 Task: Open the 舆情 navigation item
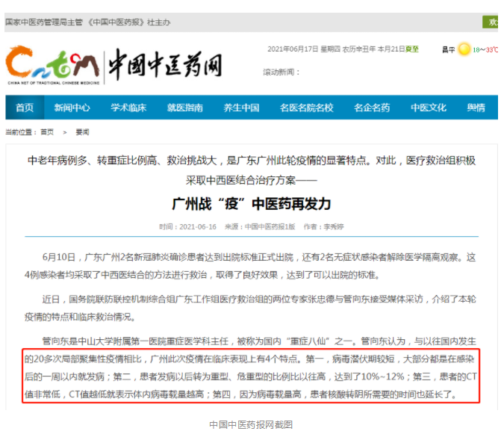[x=476, y=108]
